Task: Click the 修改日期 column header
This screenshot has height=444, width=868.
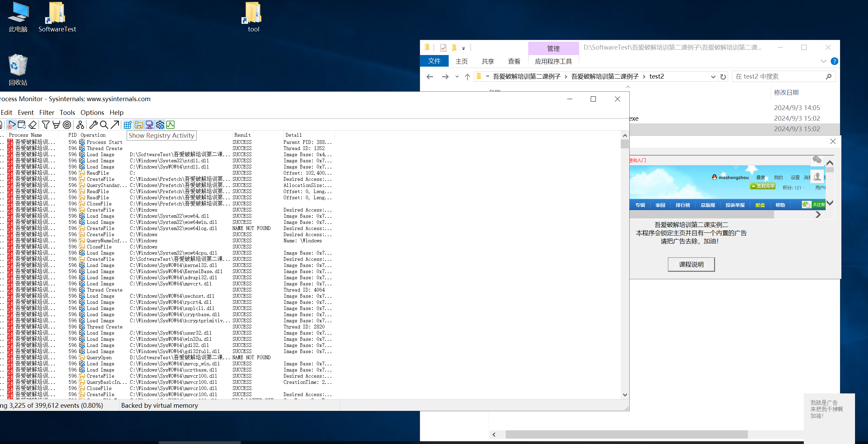Action: (786, 92)
